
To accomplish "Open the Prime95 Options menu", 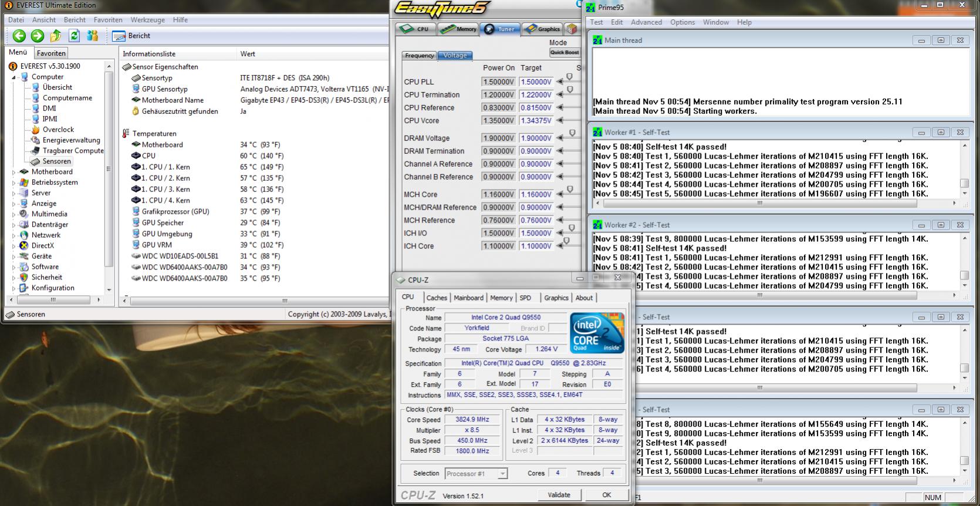I will pyautogui.click(x=682, y=22).
